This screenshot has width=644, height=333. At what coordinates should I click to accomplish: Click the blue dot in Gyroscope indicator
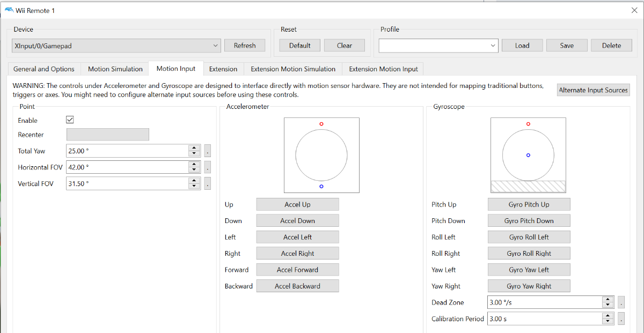[528, 155]
